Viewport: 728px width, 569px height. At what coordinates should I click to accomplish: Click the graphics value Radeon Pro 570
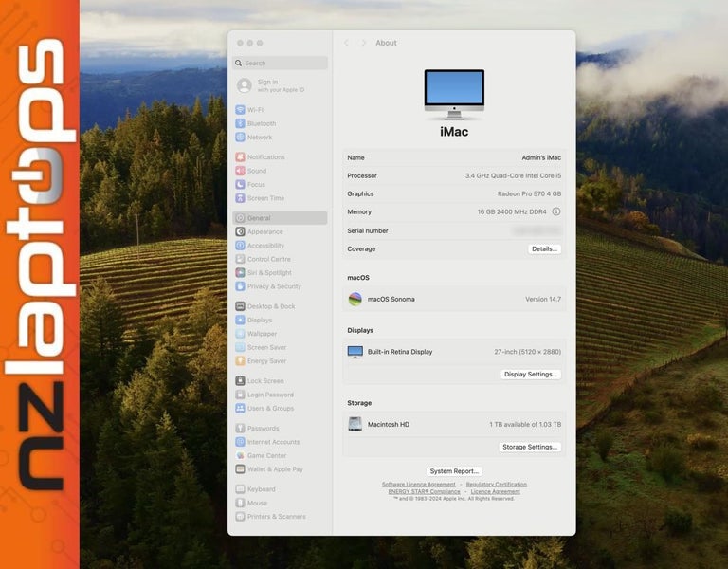[529, 193]
